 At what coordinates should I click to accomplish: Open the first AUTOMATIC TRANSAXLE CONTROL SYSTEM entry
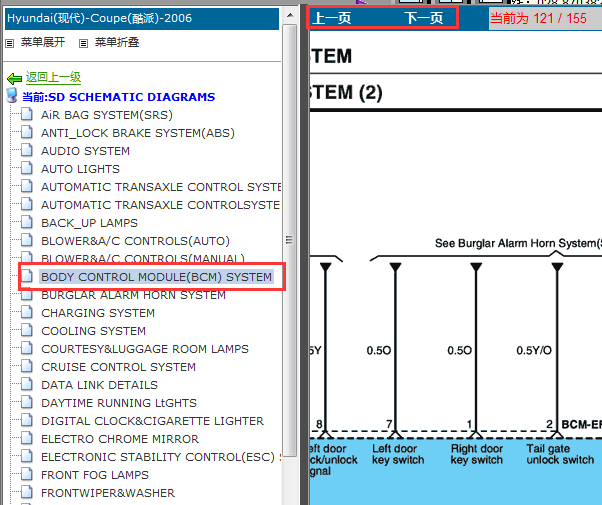tap(161, 187)
